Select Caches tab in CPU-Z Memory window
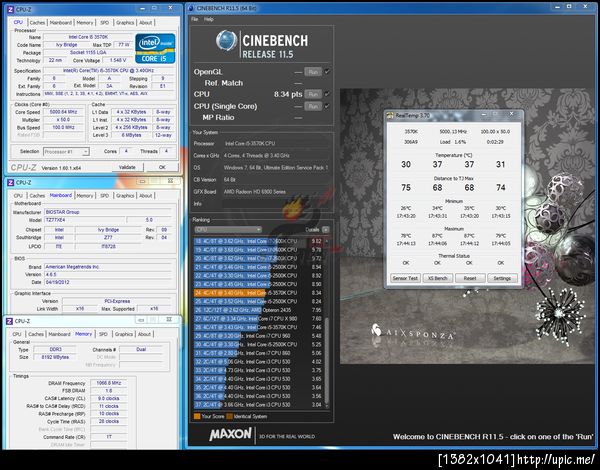This screenshot has width=600, height=470. [36, 334]
